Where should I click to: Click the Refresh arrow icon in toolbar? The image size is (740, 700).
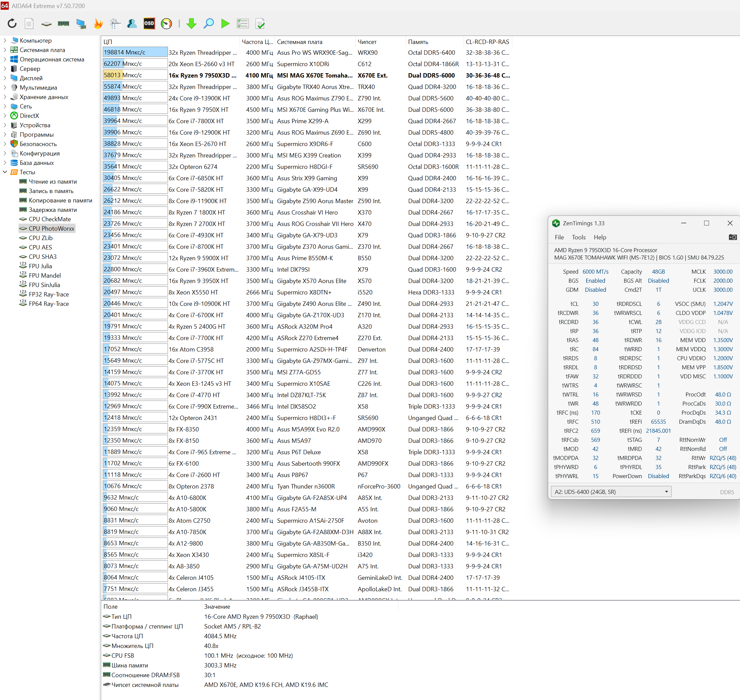click(12, 24)
